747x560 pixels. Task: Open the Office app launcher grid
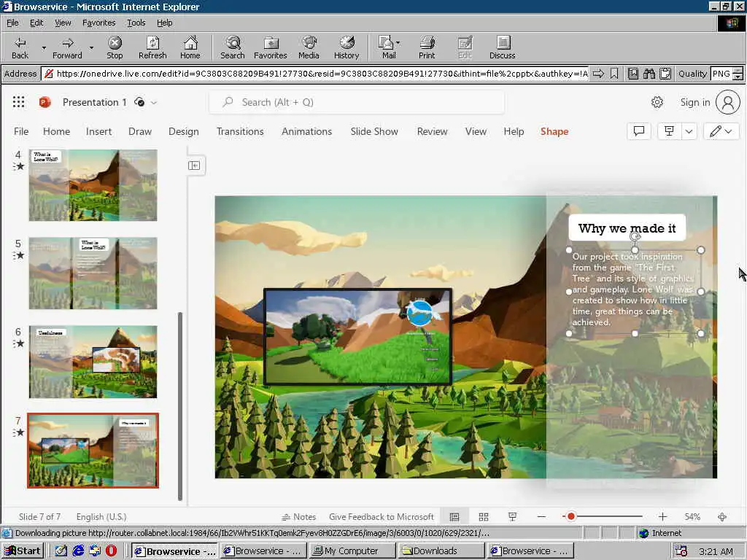18,102
